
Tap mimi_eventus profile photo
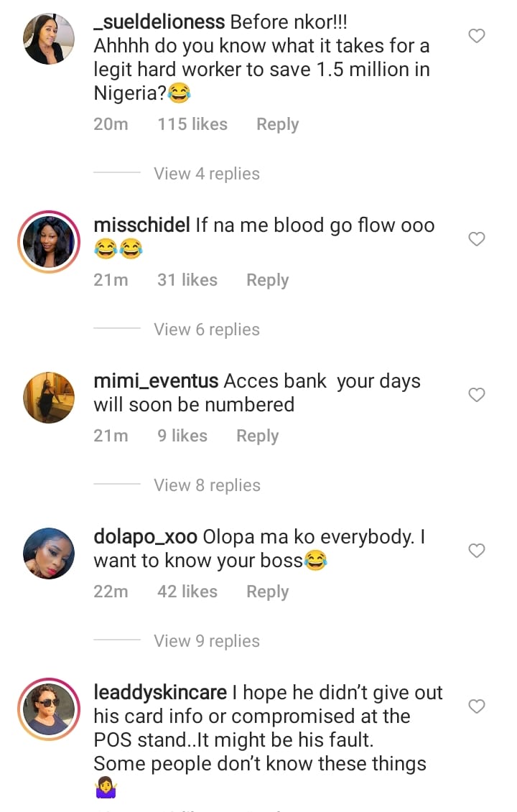(49, 398)
